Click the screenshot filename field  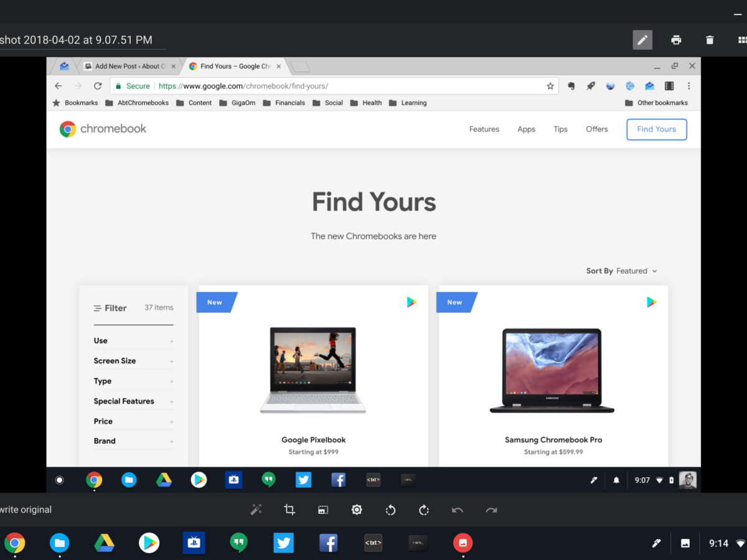[x=81, y=40]
